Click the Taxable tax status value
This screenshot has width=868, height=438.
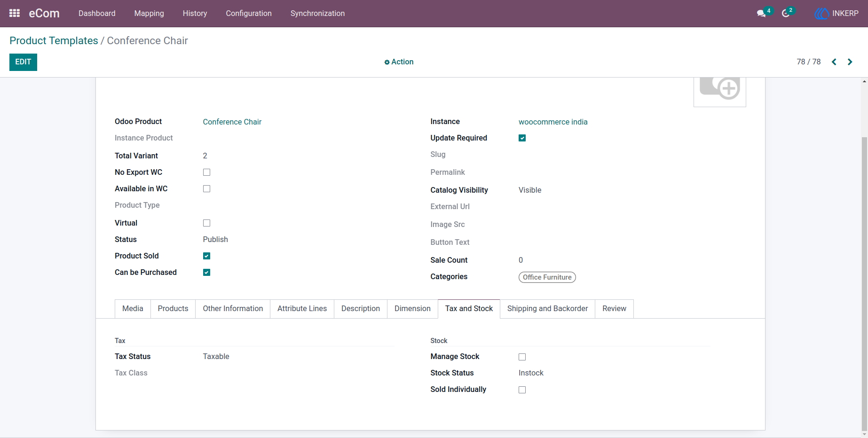(x=216, y=357)
